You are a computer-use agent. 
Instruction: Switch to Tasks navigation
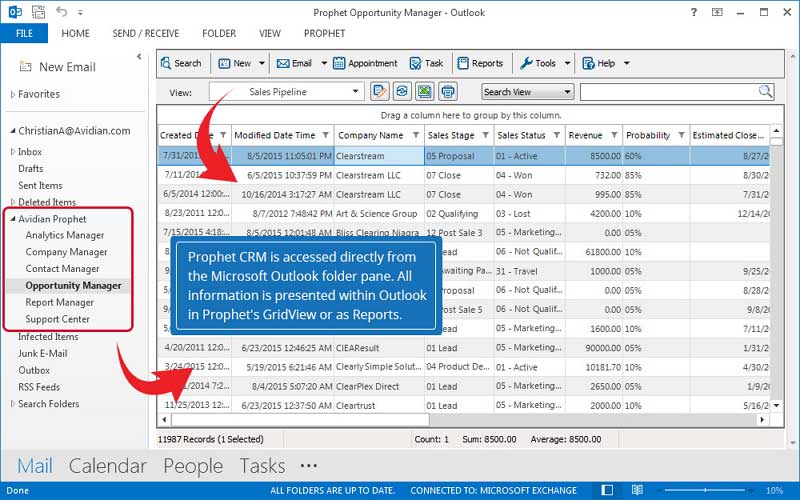tap(262, 466)
